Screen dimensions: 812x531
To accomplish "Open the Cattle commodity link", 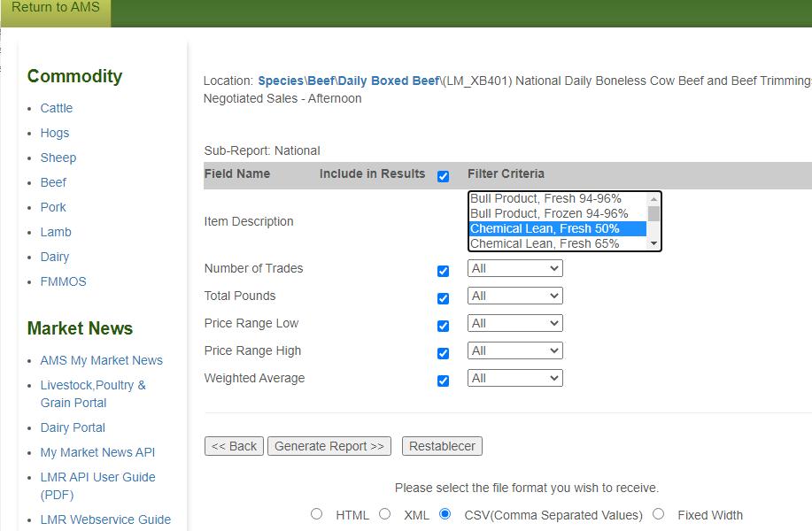I will (57, 108).
